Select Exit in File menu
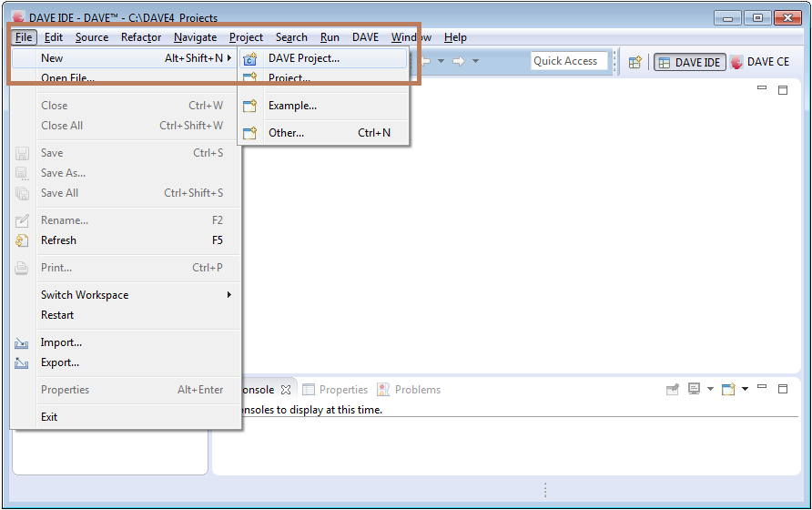 click(x=126, y=417)
